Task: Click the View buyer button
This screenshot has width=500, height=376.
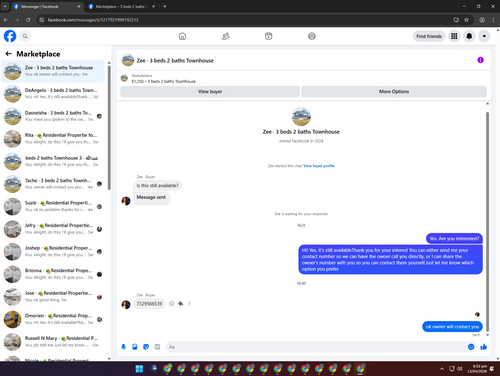Action: click(x=210, y=91)
